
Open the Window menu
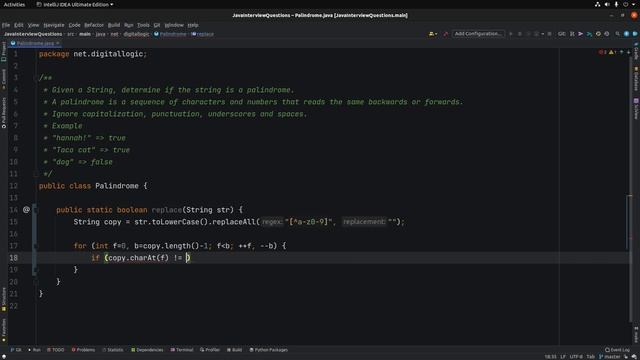(174, 25)
